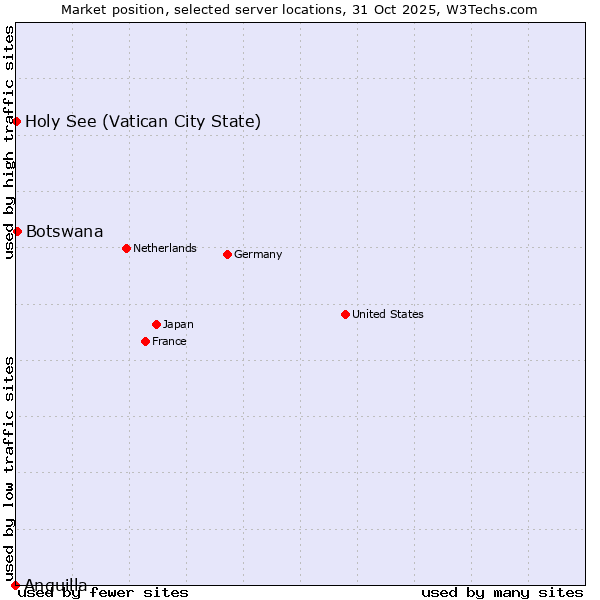Screen dimensions: 600x600
Task: Click the United States text label
Action: click(x=387, y=314)
